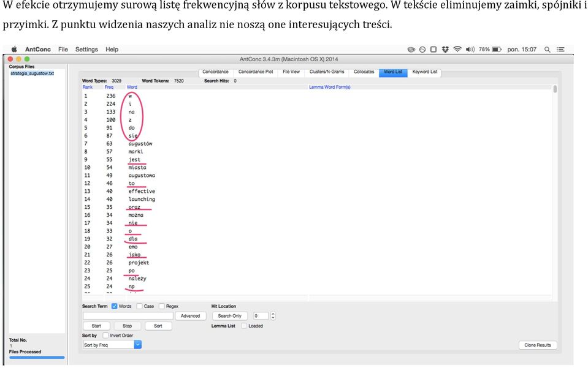The width and height of the screenshot is (588, 368).
Task: Click the Word column header
Action: click(x=132, y=87)
